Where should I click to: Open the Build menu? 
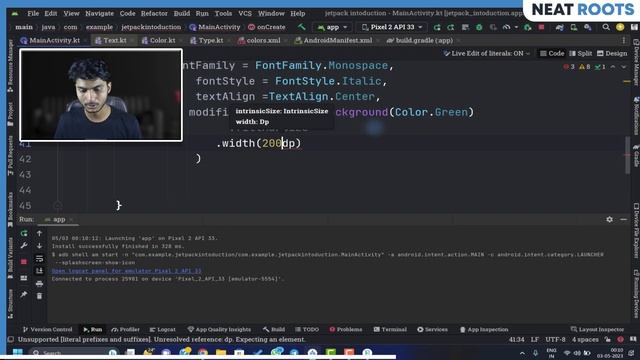point(182,13)
